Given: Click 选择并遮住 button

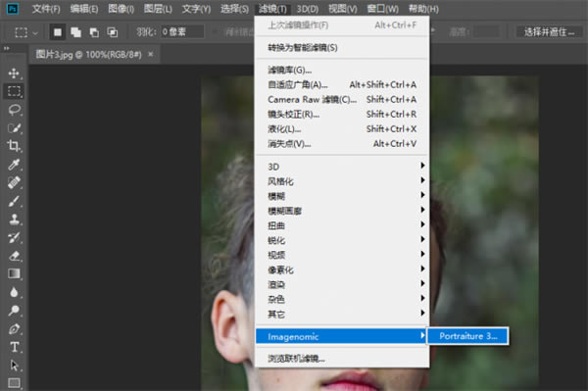Looking at the screenshot, I should (549, 32).
